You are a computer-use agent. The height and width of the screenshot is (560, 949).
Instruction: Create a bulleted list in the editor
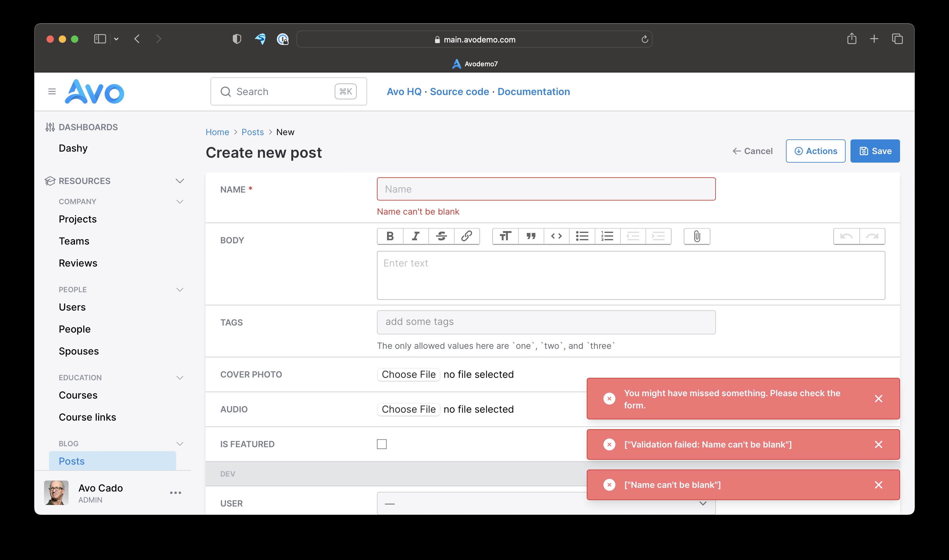click(x=582, y=236)
